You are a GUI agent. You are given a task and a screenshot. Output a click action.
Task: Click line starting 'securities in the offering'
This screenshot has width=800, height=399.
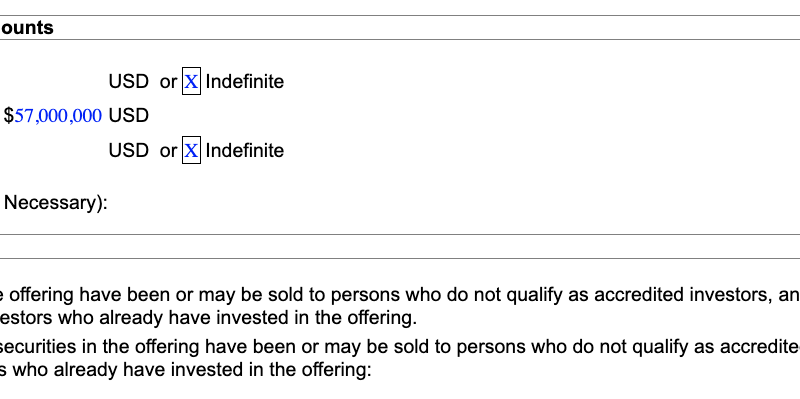click(400, 346)
